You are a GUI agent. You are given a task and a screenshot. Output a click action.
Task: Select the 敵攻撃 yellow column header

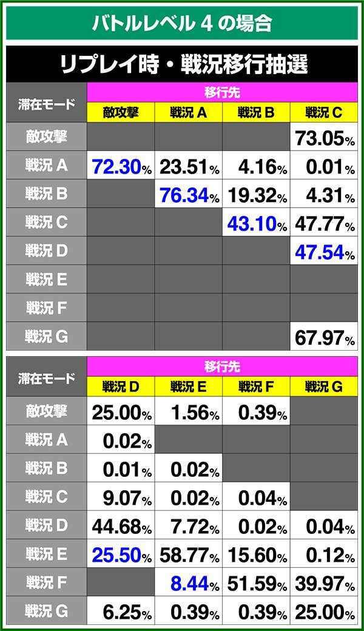pos(121,112)
